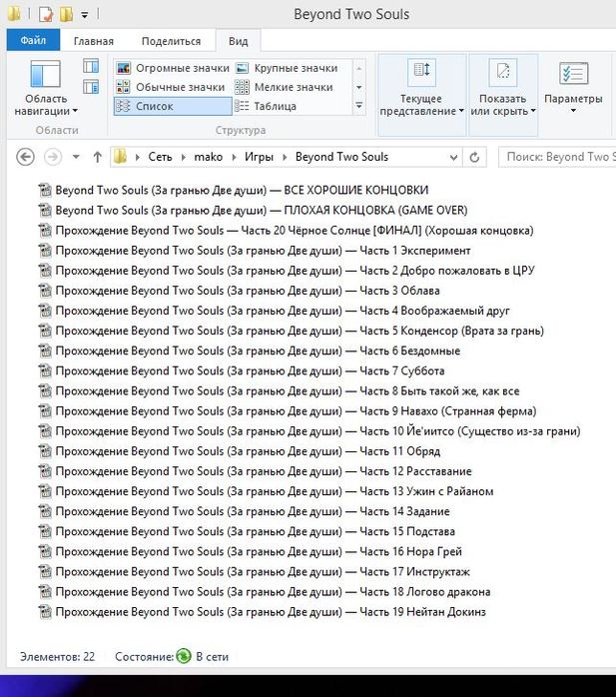Click layout gallery scroll-up arrow

[x=359, y=69]
